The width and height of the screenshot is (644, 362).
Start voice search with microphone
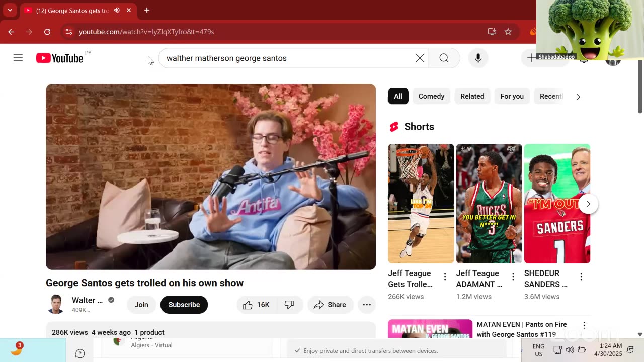coord(478,58)
